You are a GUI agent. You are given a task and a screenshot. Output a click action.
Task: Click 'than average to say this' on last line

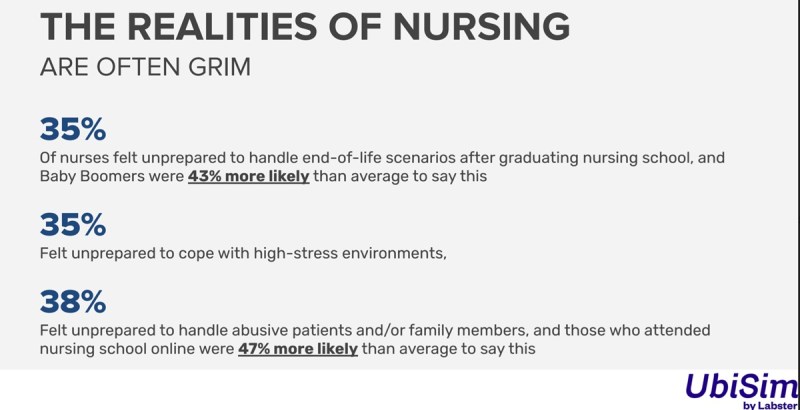(x=449, y=349)
